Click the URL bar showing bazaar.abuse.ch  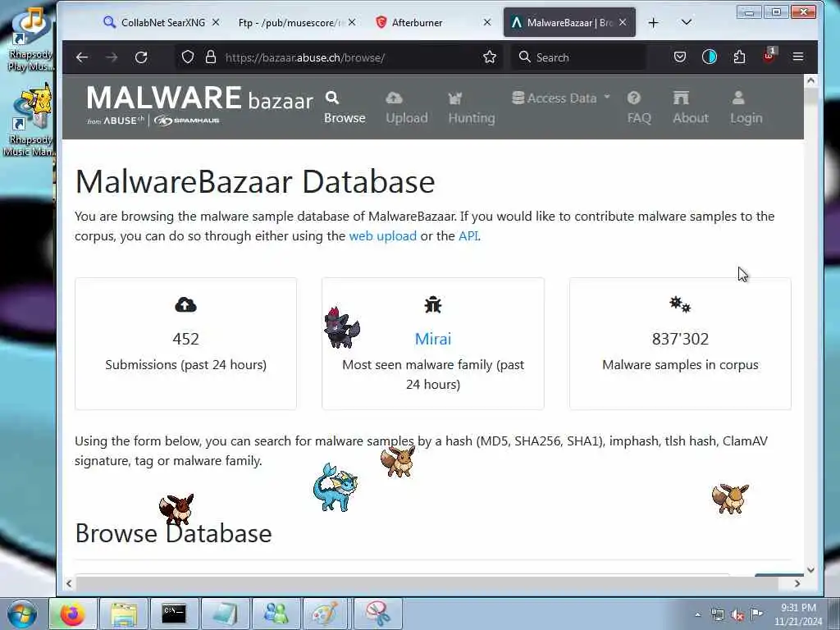click(337, 57)
